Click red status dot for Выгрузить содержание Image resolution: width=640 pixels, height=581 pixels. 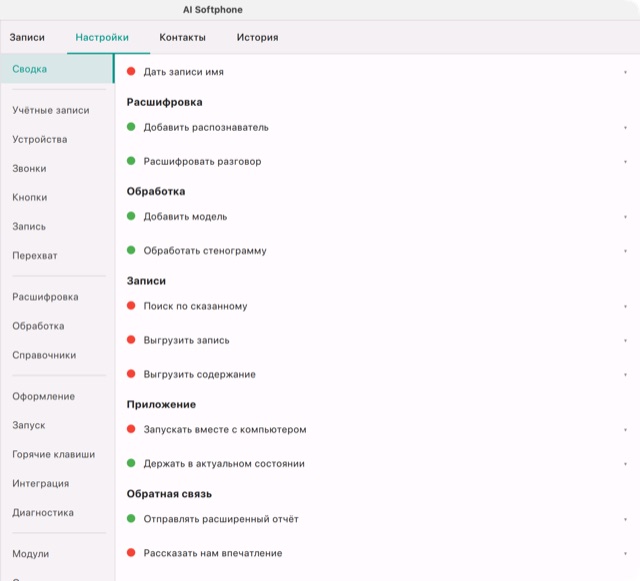tap(131, 374)
